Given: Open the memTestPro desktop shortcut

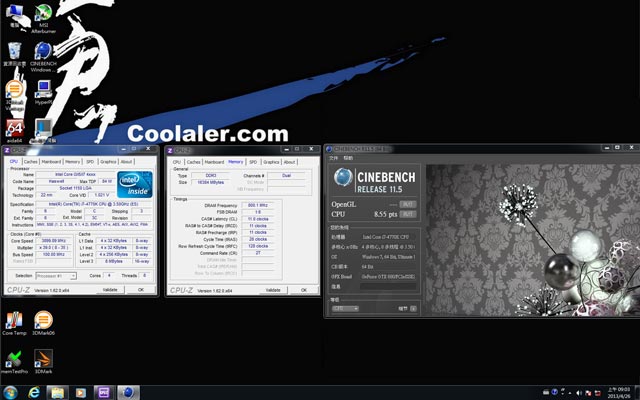Looking at the screenshot, I should click(14, 362).
